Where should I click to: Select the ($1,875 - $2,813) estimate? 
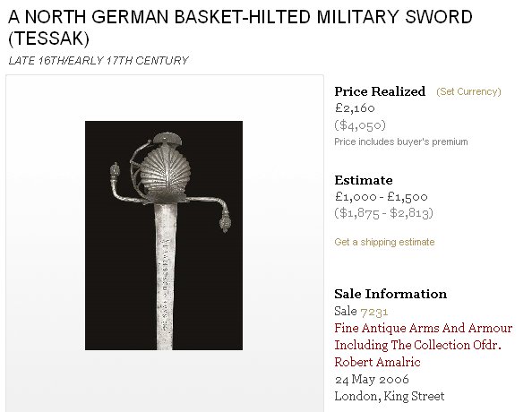pos(383,213)
